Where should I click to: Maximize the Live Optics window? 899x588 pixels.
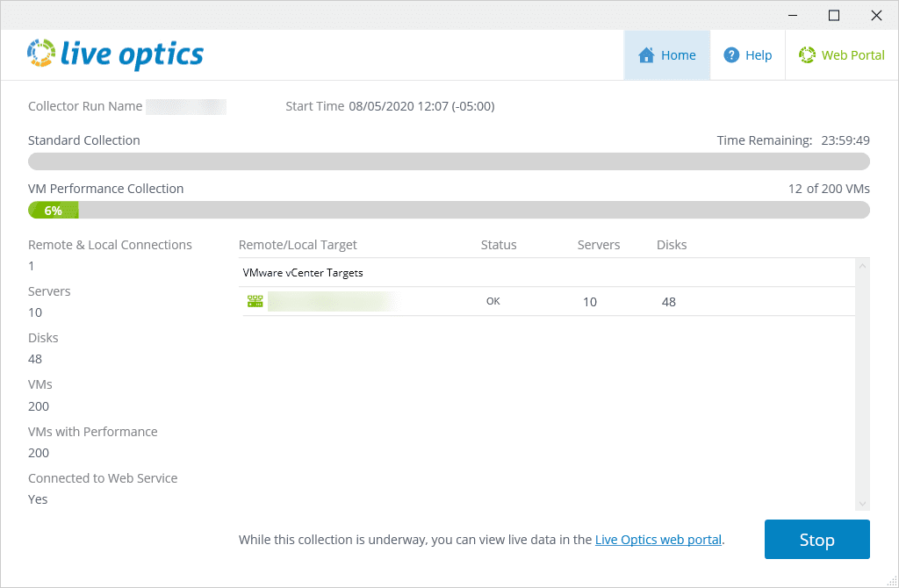coord(834,15)
